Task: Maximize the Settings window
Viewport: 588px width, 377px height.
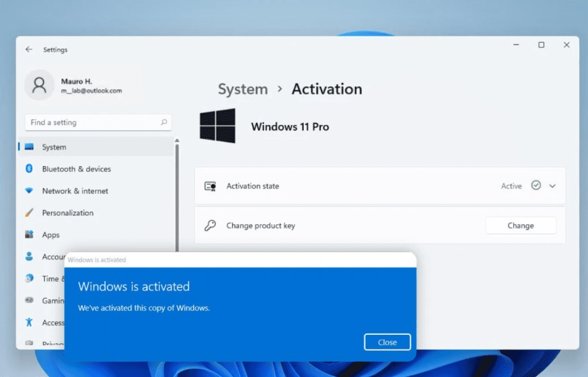Action: coord(541,45)
